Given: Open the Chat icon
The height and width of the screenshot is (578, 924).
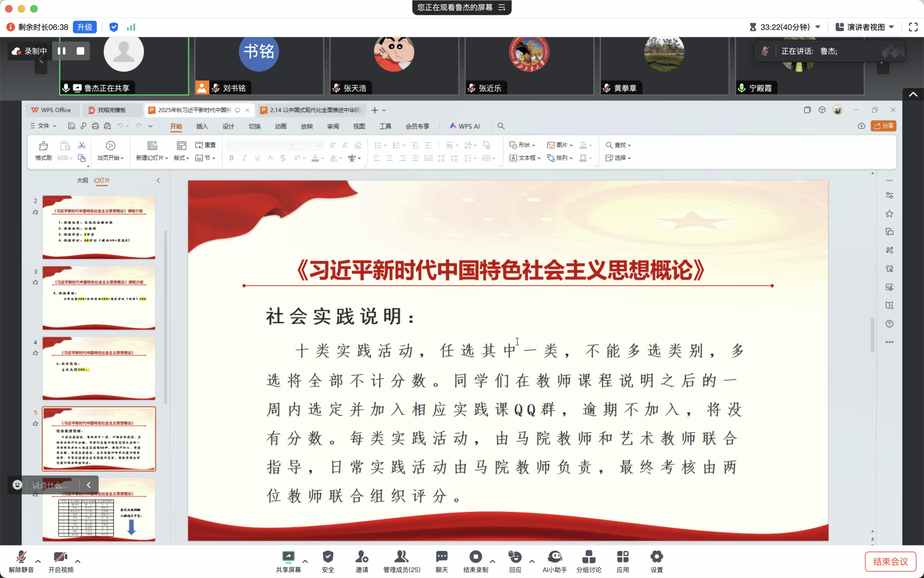Looking at the screenshot, I should tap(442, 557).
